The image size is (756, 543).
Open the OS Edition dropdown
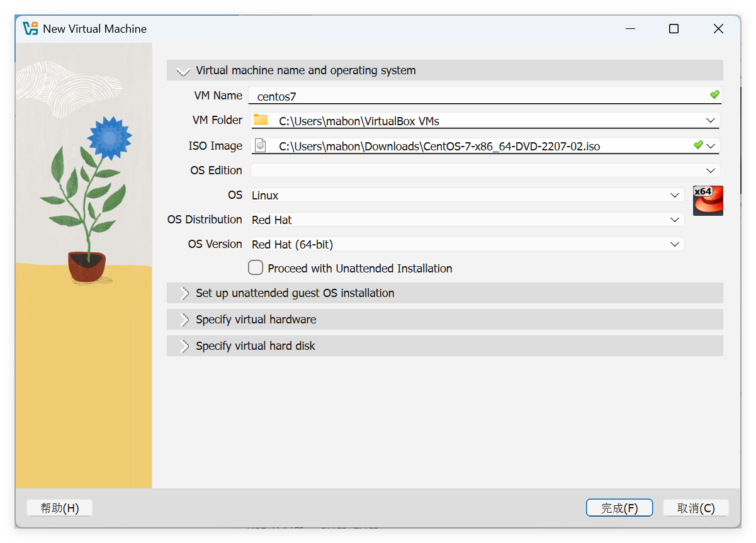(x=711, y=171)
